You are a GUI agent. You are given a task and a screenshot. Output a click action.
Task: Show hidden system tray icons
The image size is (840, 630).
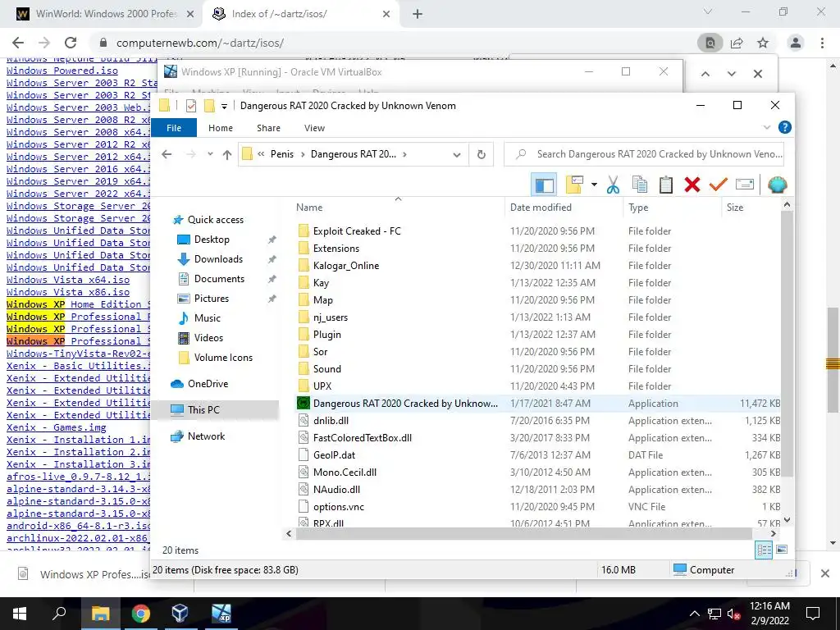[694, 614]
